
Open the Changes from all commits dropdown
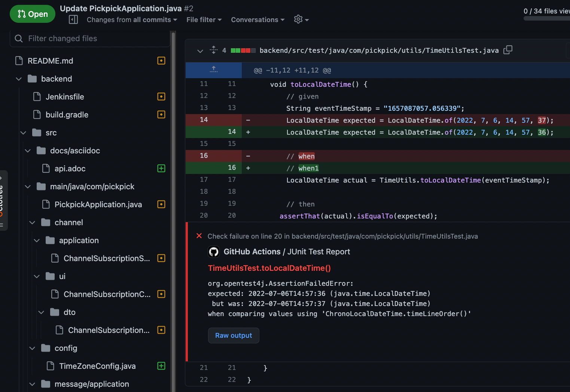[x=132, y=20]
